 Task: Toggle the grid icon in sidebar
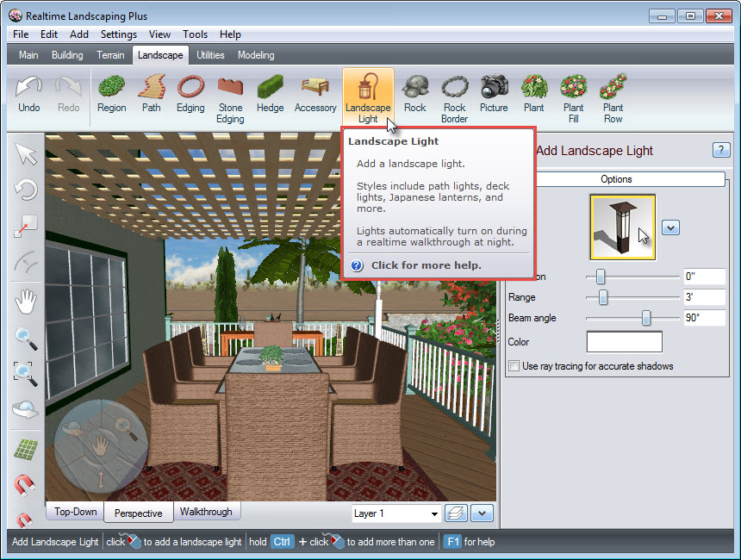[26, 449]
